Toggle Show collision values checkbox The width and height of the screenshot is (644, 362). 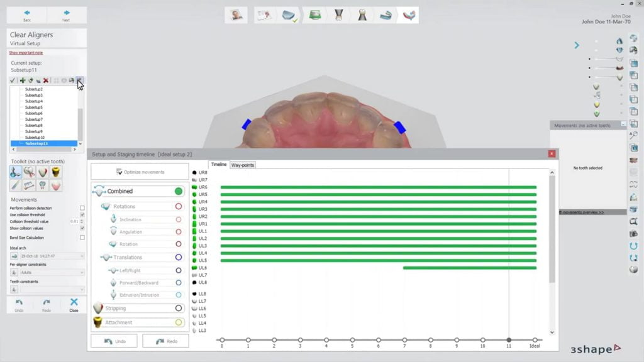[x=82, y=228]
